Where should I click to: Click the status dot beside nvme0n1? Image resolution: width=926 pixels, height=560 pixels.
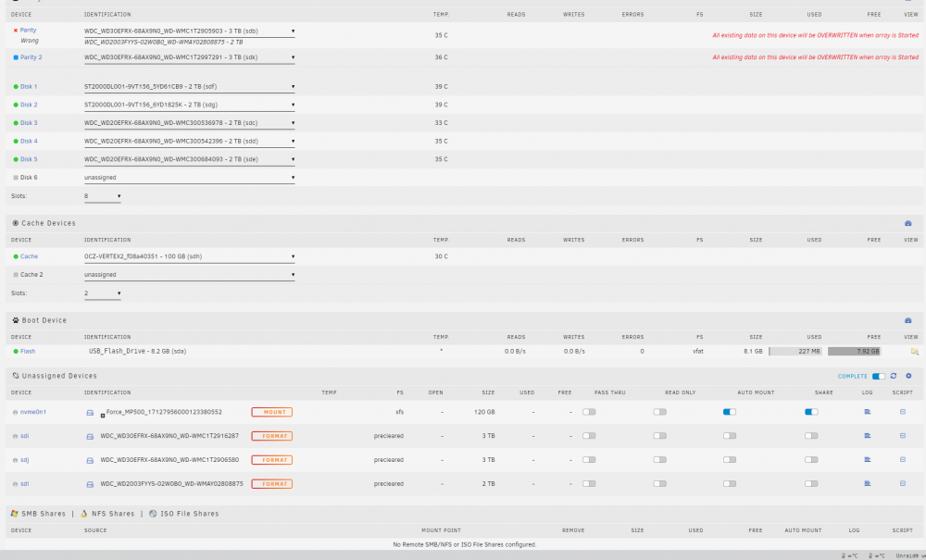tap(16, 413)
